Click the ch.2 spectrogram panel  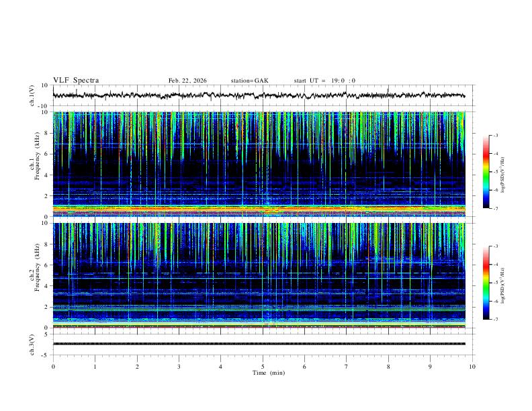[x=259, y=275]
